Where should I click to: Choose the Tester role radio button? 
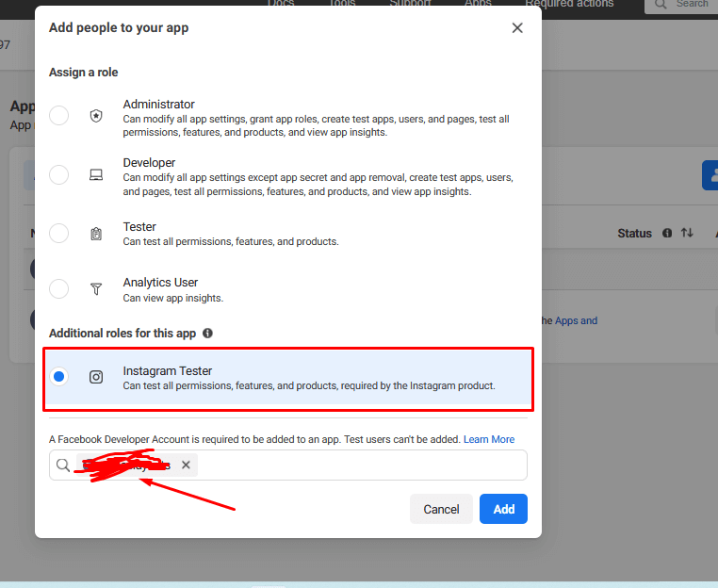point(59,234)
